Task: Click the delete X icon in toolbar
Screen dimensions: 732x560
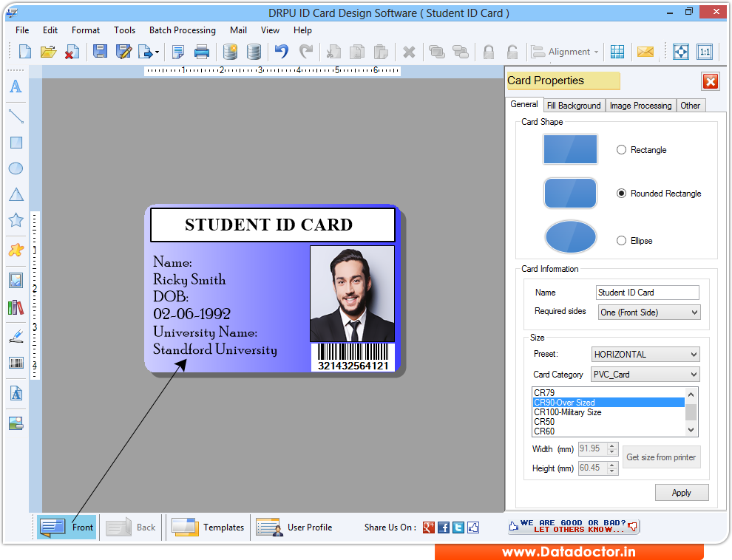Action: 409,51
